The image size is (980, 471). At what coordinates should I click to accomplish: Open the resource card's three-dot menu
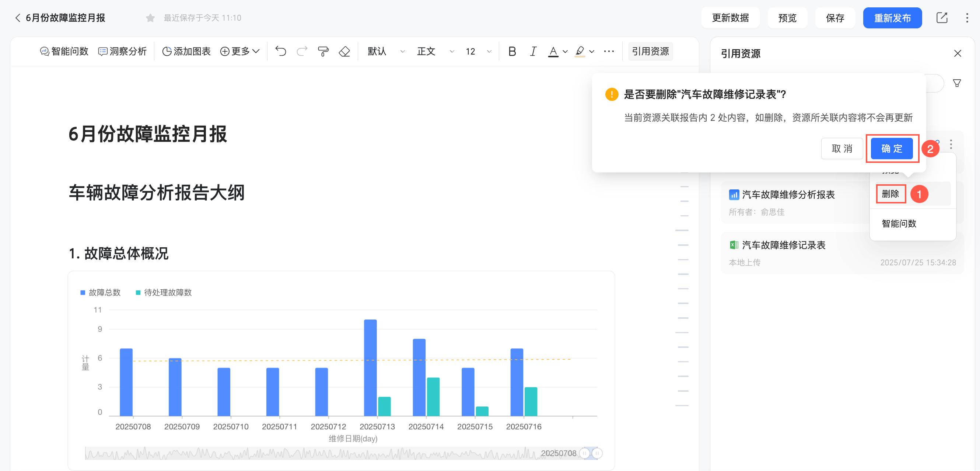pyautogui.click(x=951, y=144)
